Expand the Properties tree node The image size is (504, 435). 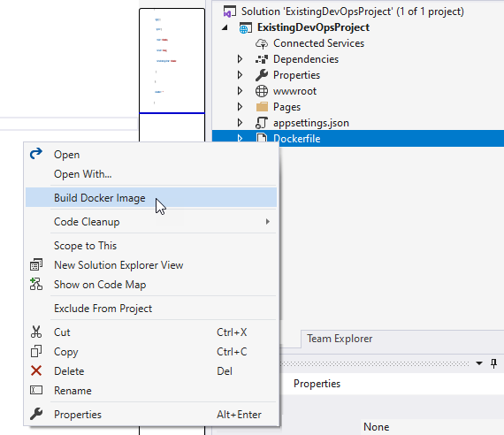point(240,75)
